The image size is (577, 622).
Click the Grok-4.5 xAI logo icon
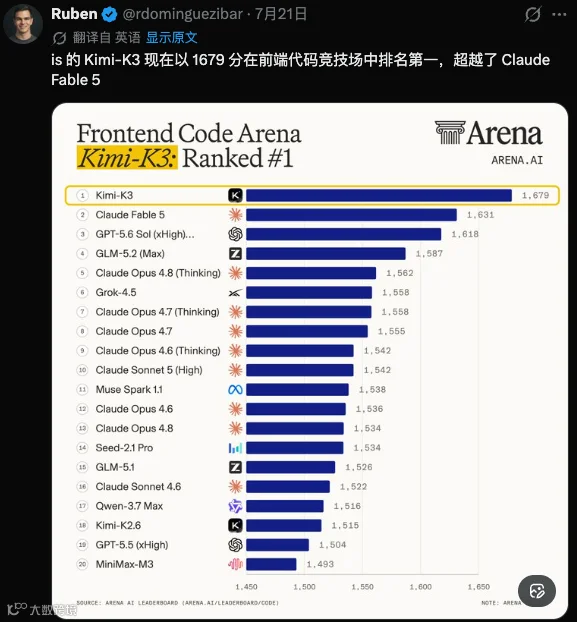(x=235, y=293)
